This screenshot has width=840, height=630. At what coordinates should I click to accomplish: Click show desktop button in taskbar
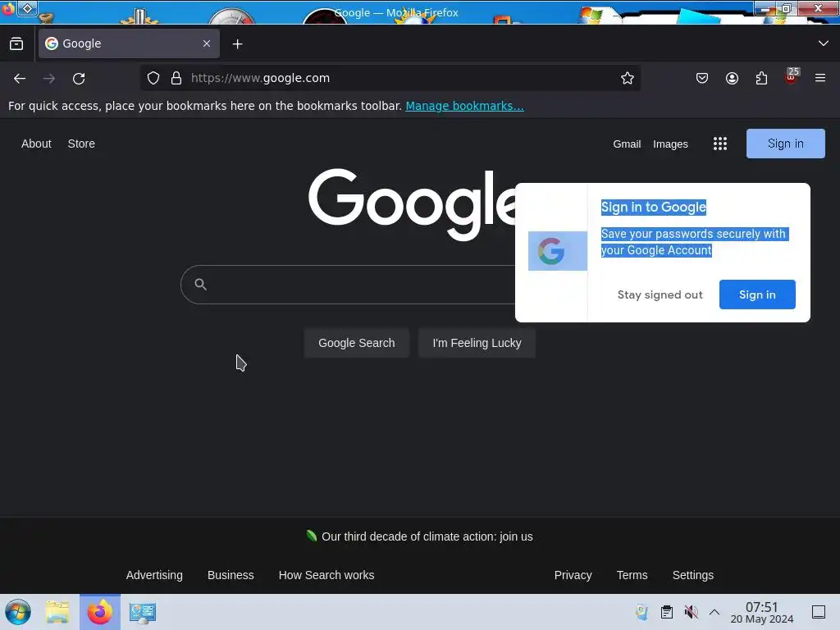point(819,612)
